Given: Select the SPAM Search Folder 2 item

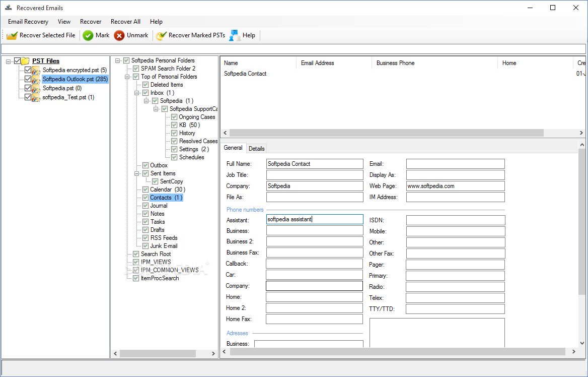Looking at the screenshot, I should coord(168,69).
